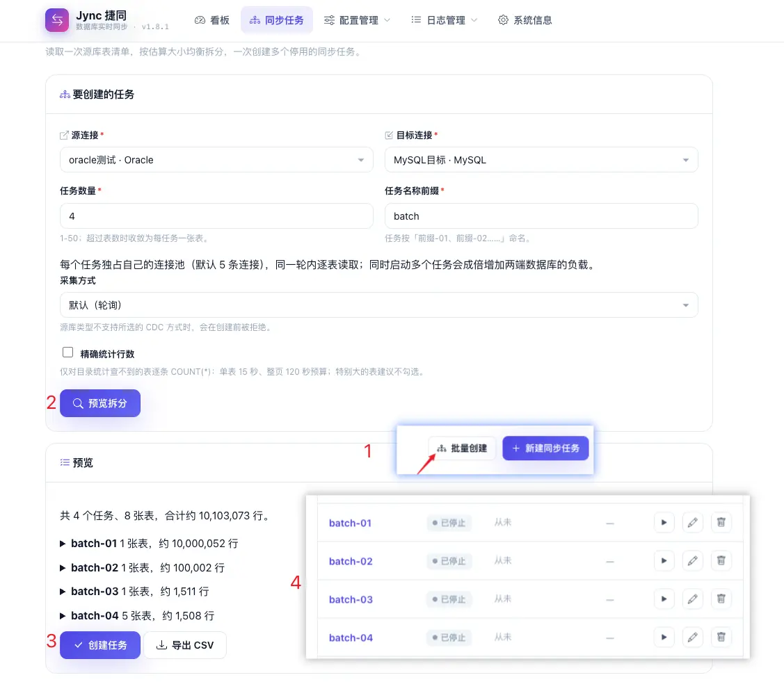Click the 预览拆分 button
The height and width of the screenshot is (682, 784).
coord(100,403)
